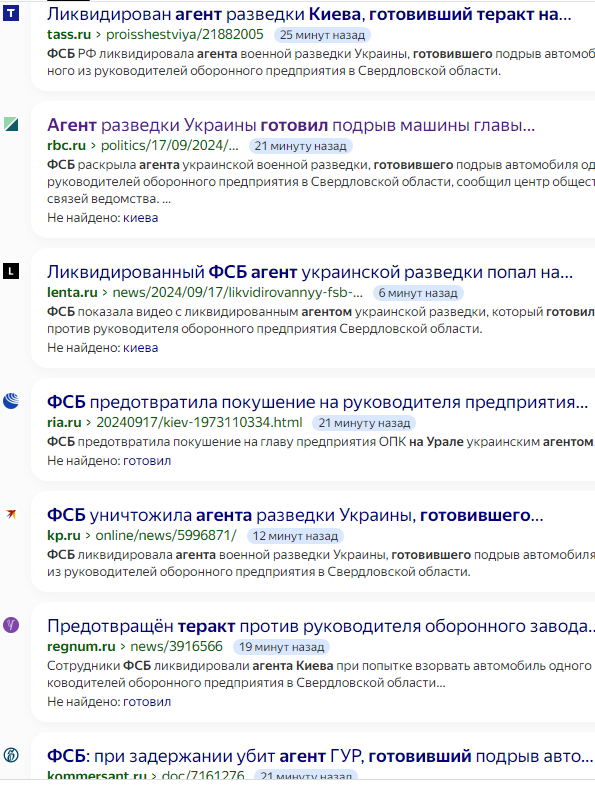Click path "news/2024/09/17/likvidirovannyy-fsb-..."
595x786 pixels.
click(238, 292)
